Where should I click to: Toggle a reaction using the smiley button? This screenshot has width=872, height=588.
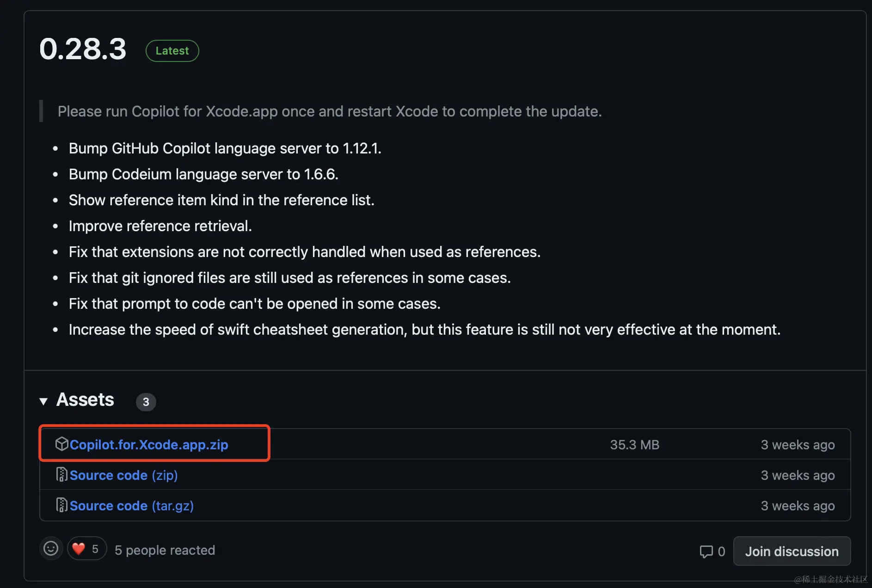click(51, 548)
